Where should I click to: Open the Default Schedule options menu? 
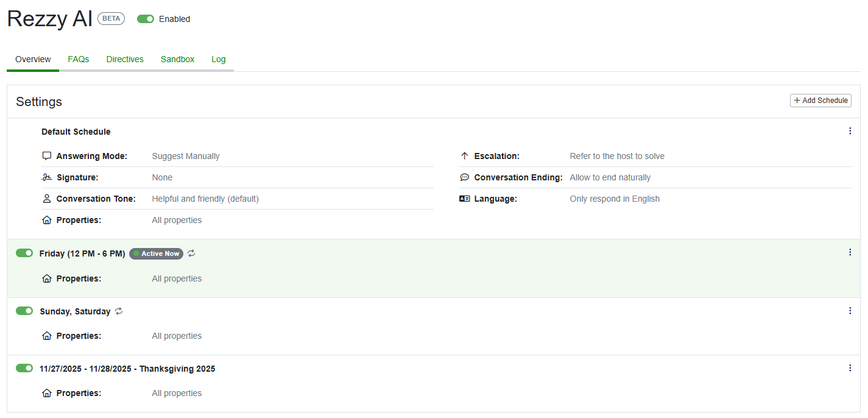[x=850, y=130]
